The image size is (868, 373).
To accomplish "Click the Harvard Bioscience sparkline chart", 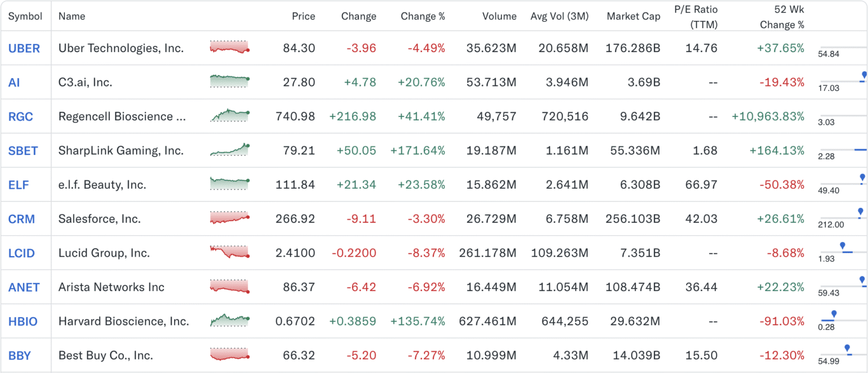I will pyautogui.click(x=228, y=321).
